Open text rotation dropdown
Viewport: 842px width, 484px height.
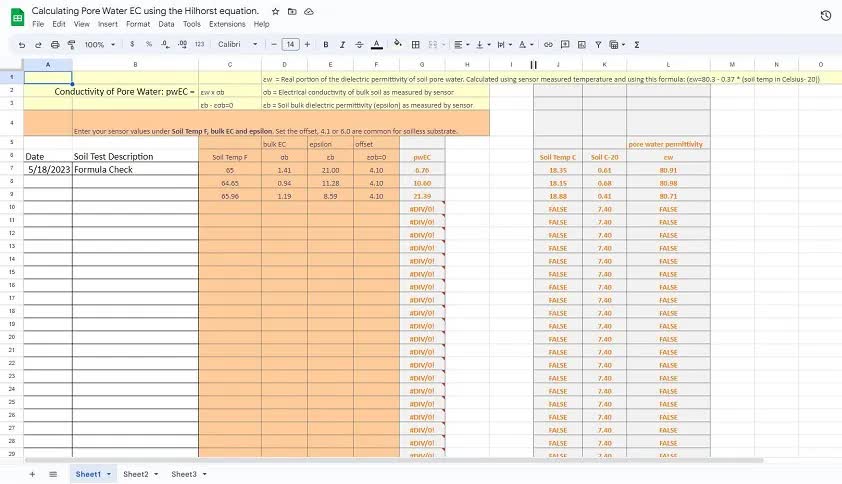[526, 45]
